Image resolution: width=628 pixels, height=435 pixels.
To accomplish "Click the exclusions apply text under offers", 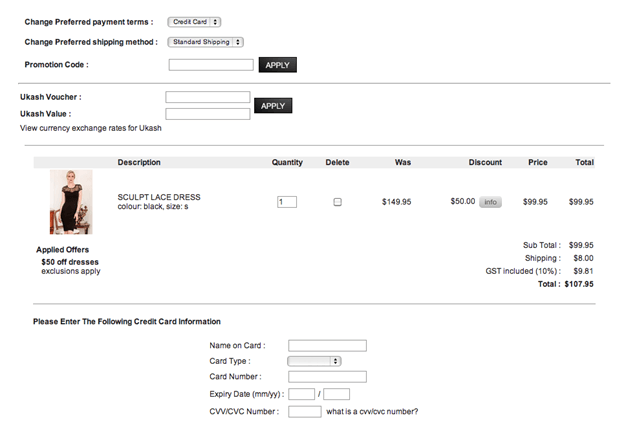I will (71, 271).
